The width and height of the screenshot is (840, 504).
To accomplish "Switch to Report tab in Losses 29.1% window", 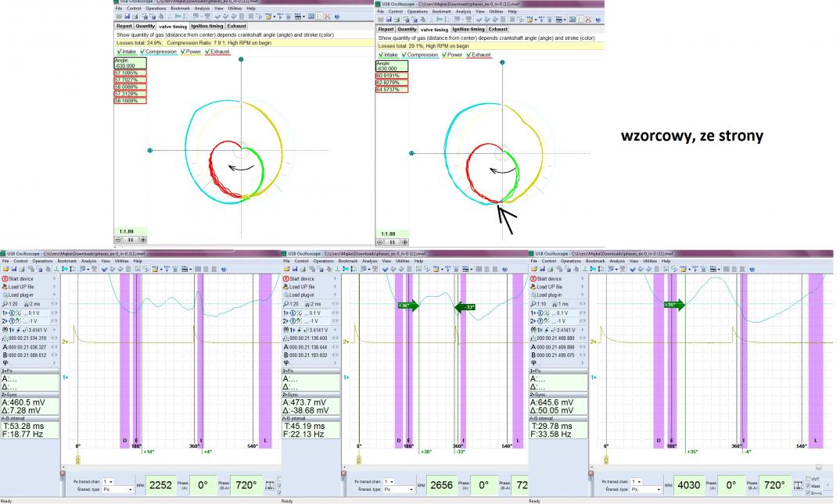I will 386,29.
